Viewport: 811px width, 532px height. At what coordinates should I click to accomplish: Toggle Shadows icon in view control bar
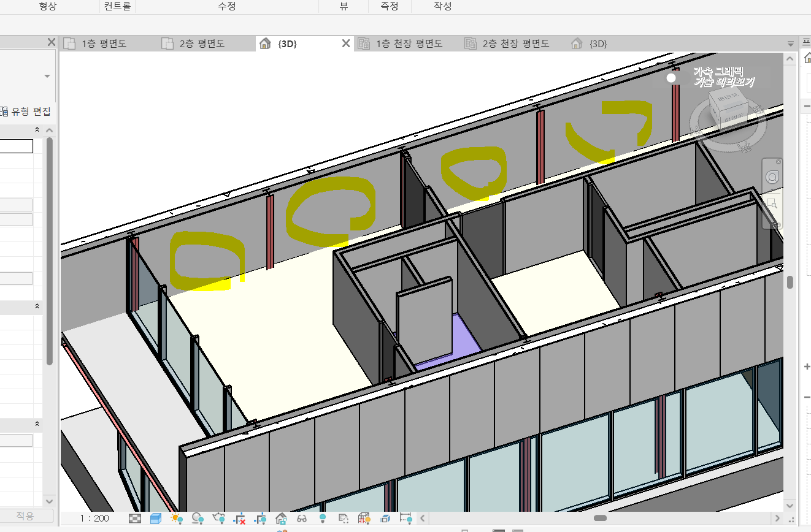click(x=198, y=519)
